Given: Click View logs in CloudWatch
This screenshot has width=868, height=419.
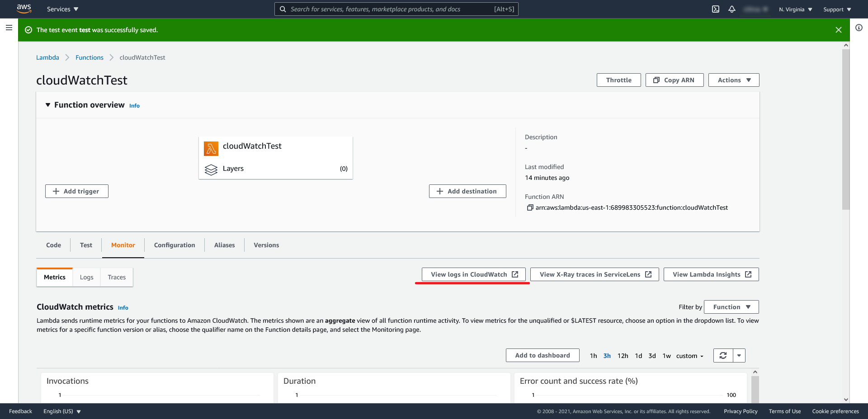Looking at the screenshot, I should [474, 274].
